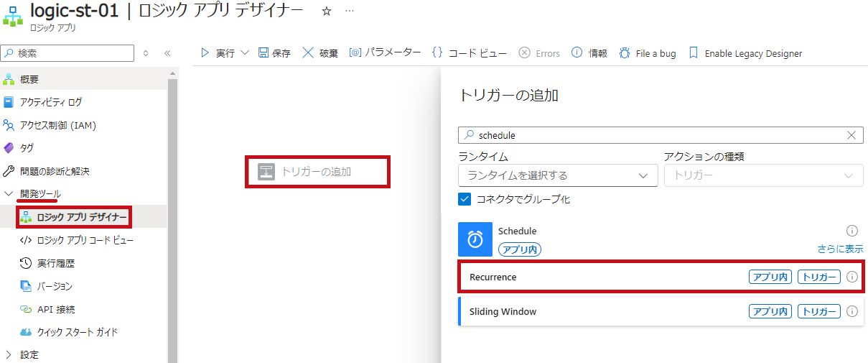Open 問題の診断と解決 in sidebar
Viewport: 868px width, 363px height.
pos(83,171)
